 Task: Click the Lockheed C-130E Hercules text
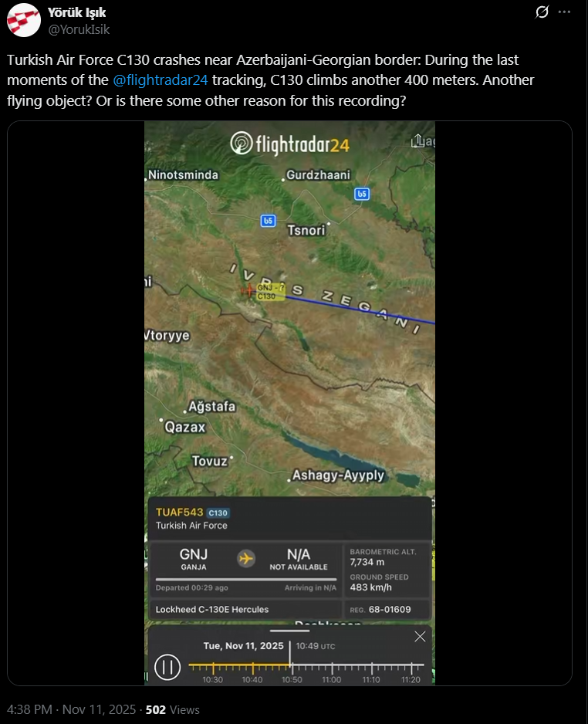[x=212, y=610]
